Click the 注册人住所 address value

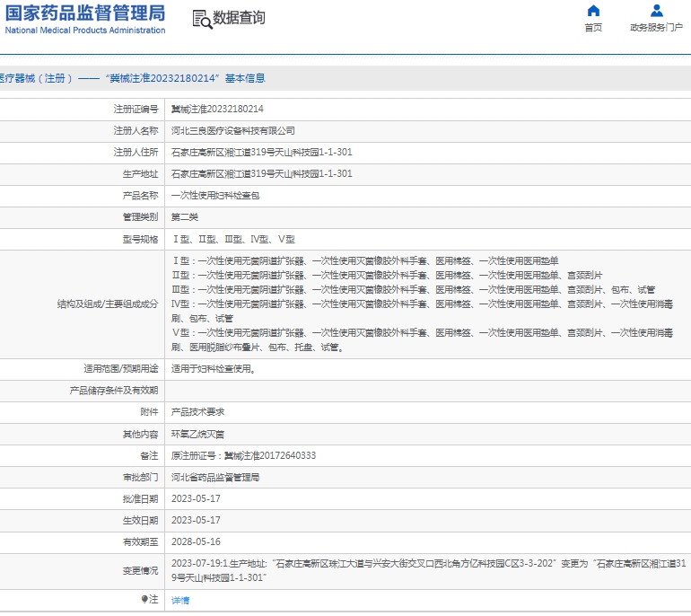(262, 152)
